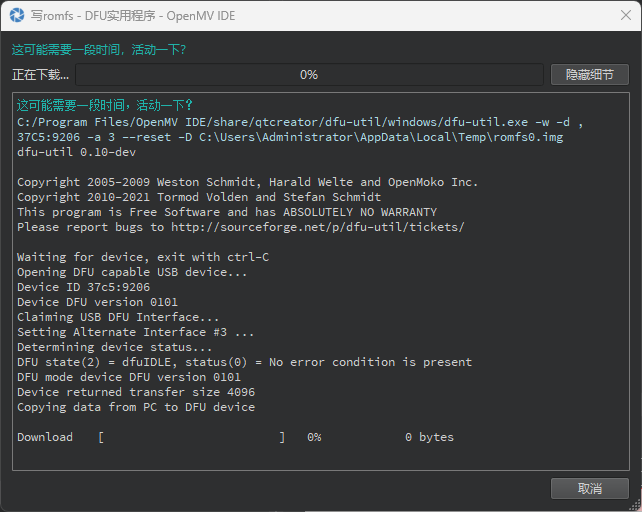Screen dimensions: 642x512
Task: Hide details with the 隐藏细节 button
Action: click(589, 75)
